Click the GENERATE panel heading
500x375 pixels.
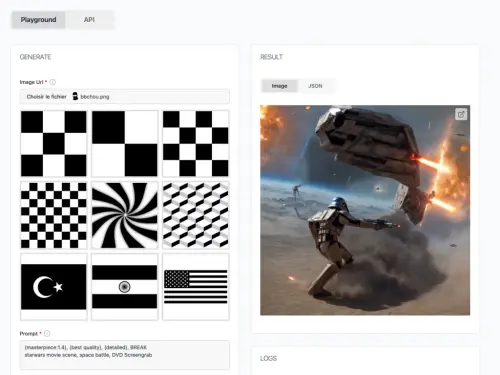[x=35, y=57]
